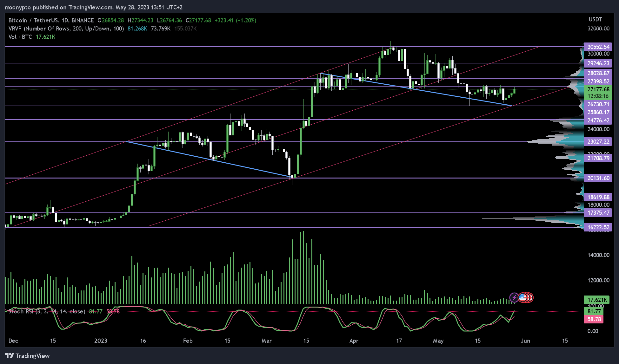Click the 30000.00 price axis tick

(x=598, y=54)
